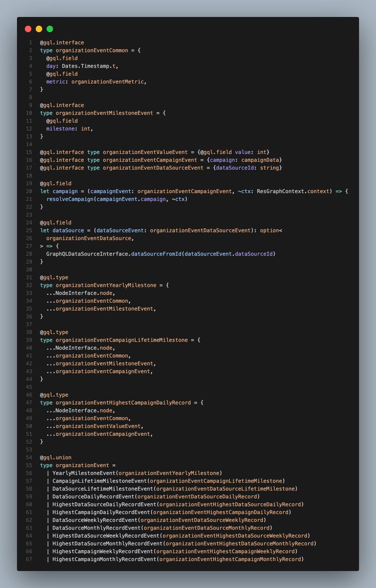Click '@gql.type' decorator on line 31

click(x=54, y=278)
